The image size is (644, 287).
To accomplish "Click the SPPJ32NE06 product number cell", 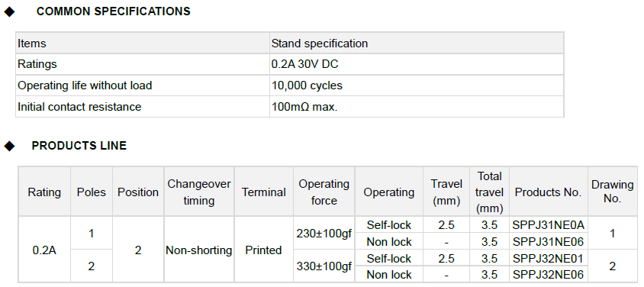I will coord(549,274).
